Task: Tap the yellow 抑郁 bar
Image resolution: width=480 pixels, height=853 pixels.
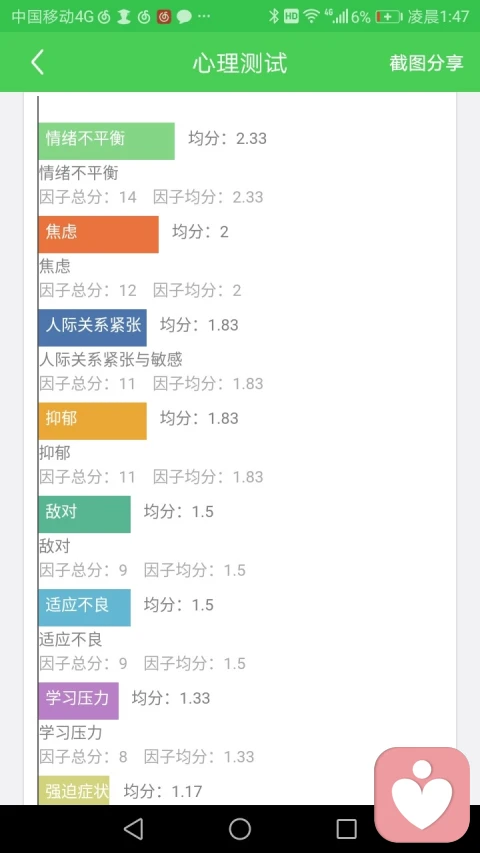Action: pyautogui.click(x=93, y=421)
